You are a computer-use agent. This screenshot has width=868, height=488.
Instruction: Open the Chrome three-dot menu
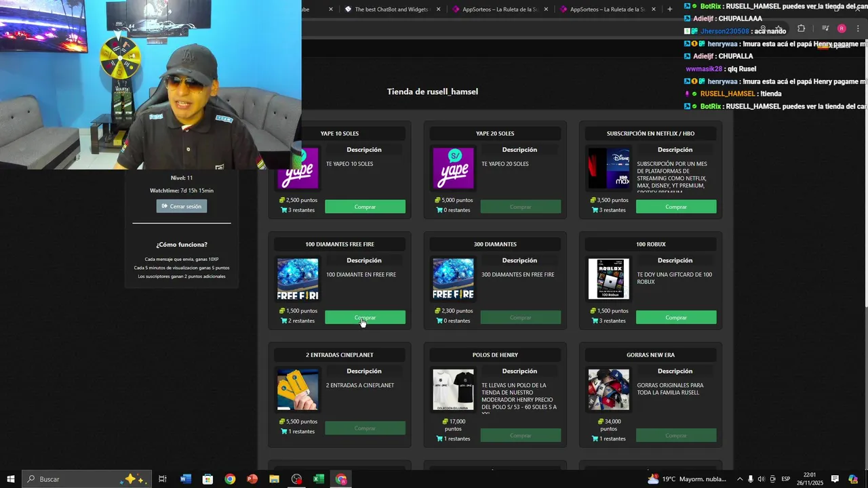coord(858,28)
